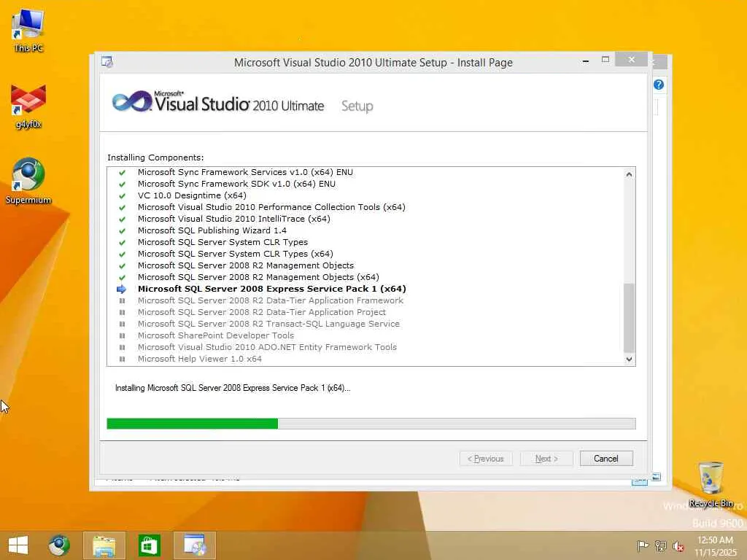Open the Supermium desktop shortcut
This screenshot has height=560, width=747.
click(28, 181)
